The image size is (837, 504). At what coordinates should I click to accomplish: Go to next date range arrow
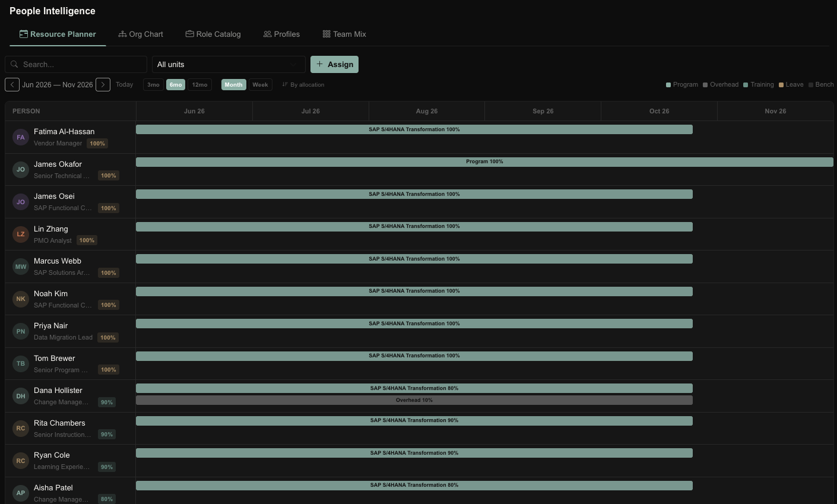(x=103, y=85)
